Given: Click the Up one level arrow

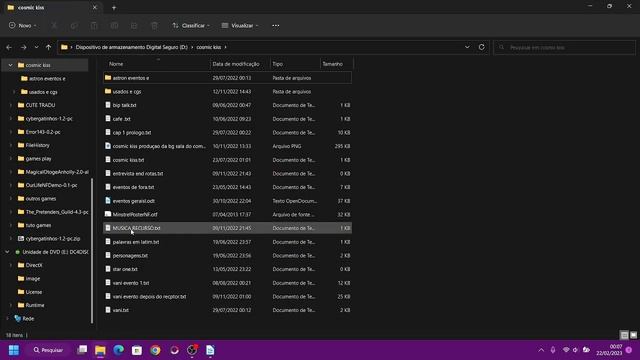Looking at the screenshot, I should [49, 47].
